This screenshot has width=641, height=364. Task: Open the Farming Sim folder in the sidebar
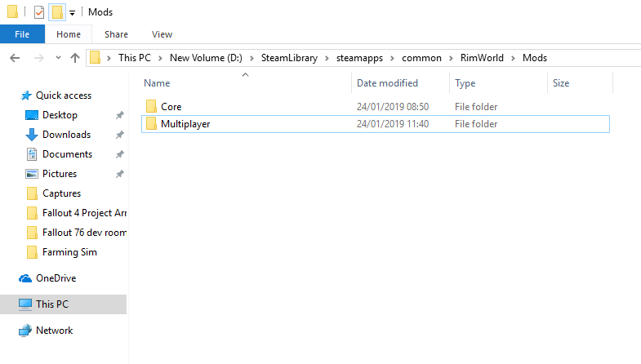click(69, 252)
